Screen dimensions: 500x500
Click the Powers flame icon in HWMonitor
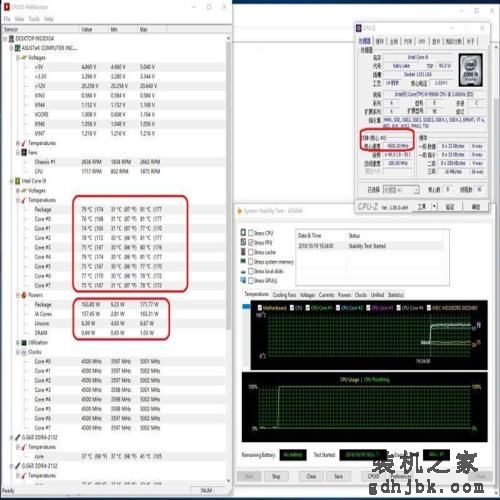[x=24, y=295]
